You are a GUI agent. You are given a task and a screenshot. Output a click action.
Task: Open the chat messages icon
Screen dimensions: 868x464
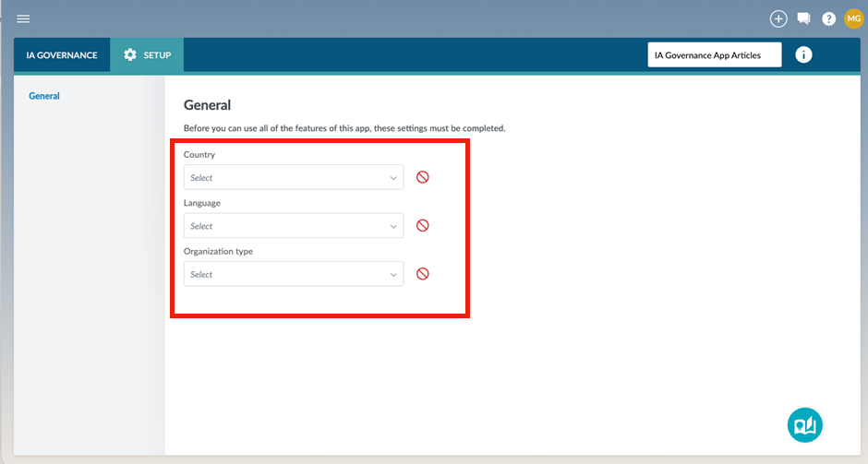[x=803, y=18]
